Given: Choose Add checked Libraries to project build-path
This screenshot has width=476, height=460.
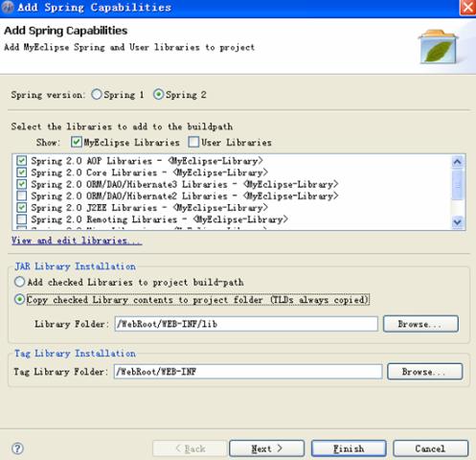Looking at the screenshot, I should click(x=19, y=282).
